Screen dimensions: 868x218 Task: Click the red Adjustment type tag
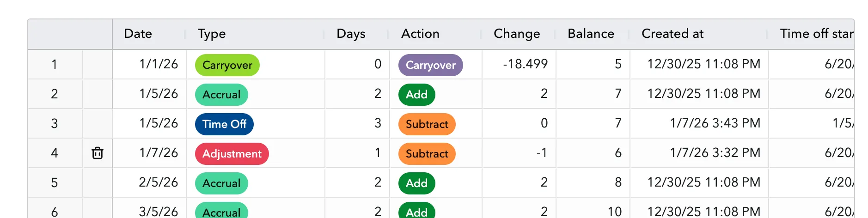232,154
